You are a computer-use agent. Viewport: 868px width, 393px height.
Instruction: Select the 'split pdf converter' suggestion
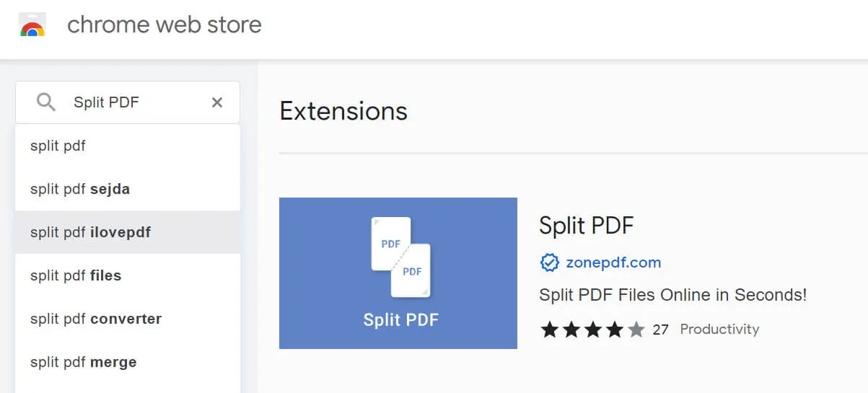coord(96,319)
